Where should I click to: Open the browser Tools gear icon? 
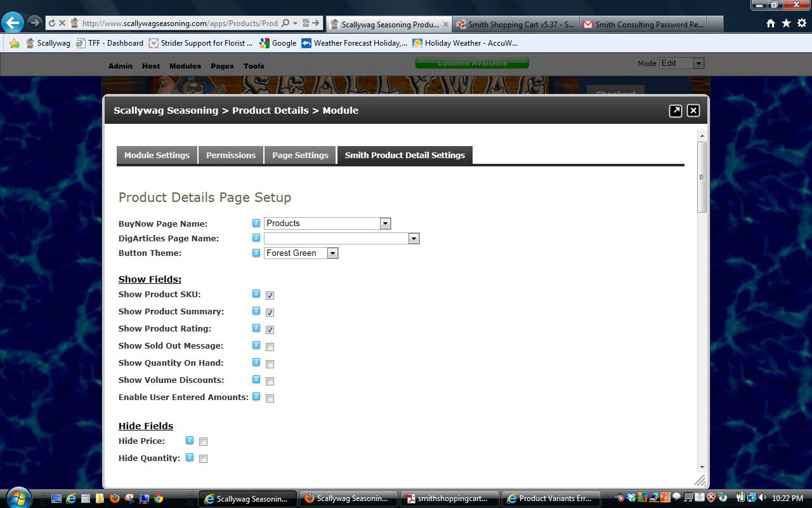(x=802, y=23)
